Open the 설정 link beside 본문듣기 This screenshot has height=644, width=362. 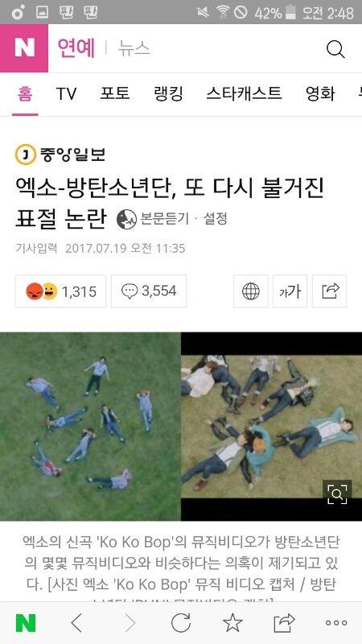pyautogui.click(x=216, y=219)
